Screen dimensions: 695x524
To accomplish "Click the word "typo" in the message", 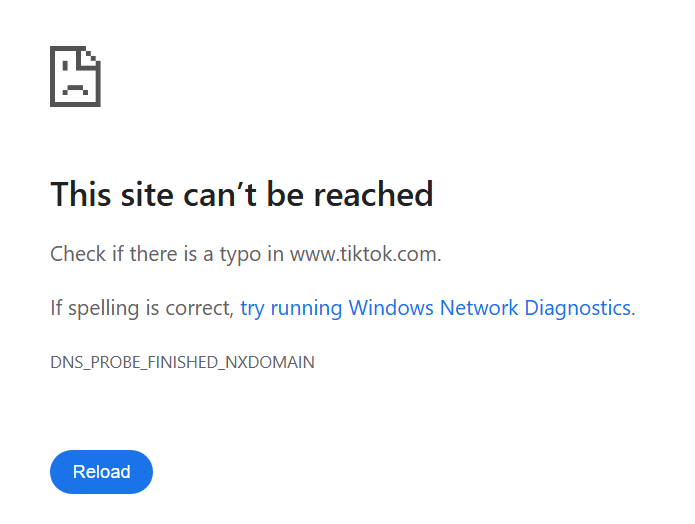I will 240,255.
